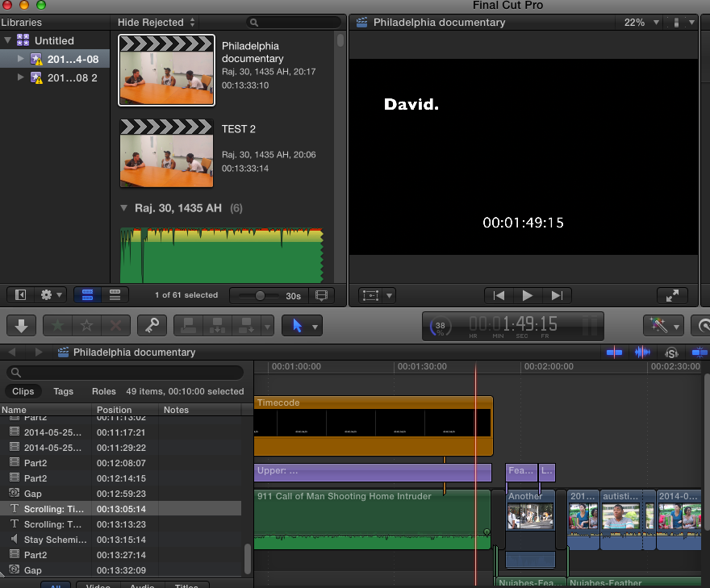
Task: Open the Select tool arrow dropdown
Action: 302,325
